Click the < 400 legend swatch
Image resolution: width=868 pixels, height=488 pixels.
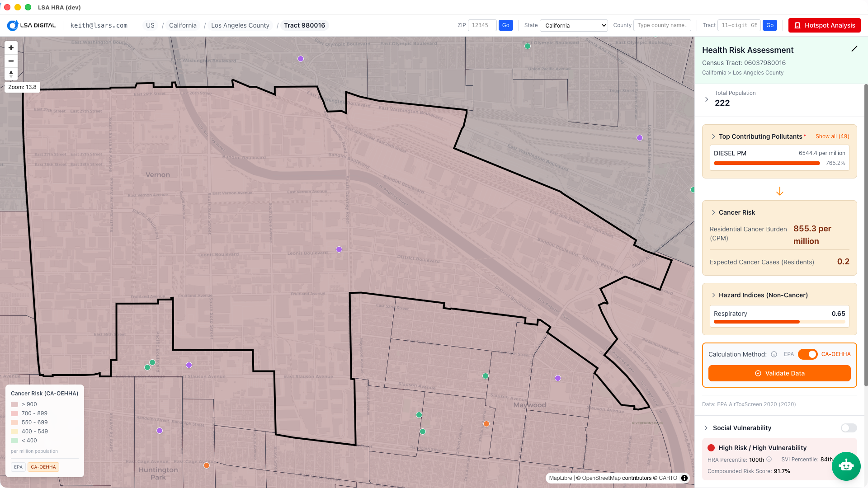[x=14, y=441]
